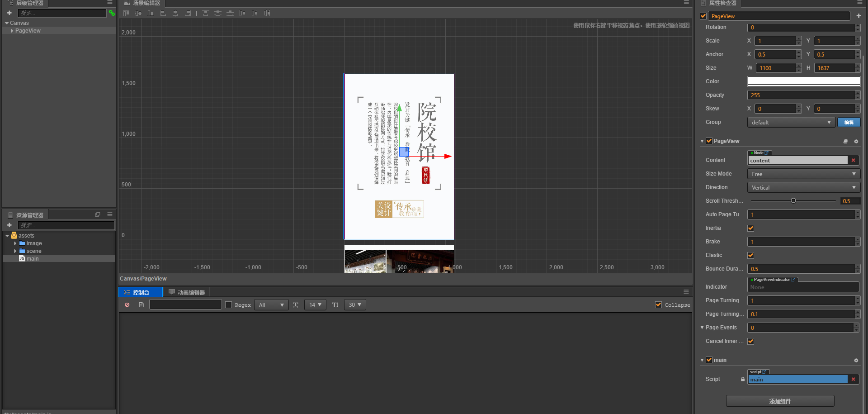This screenshot has height=414, width=868.
Task: Open the Group default dropdown
Action: point(791,123)
